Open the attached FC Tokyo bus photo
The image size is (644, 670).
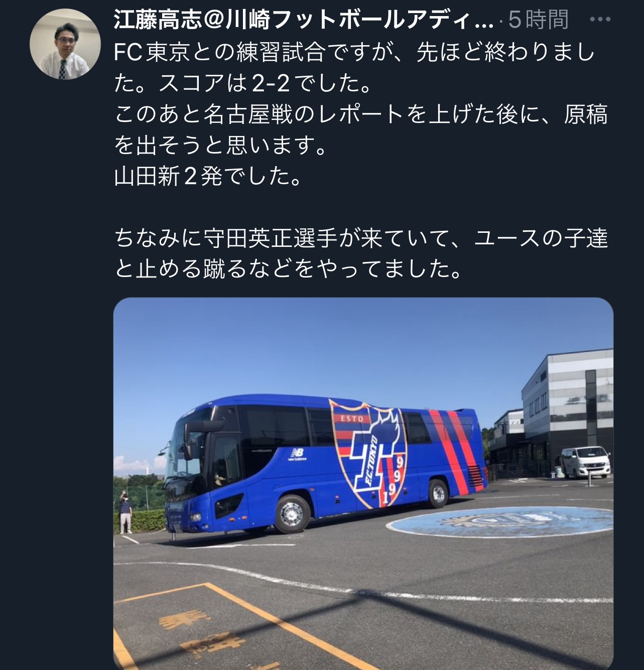[x=363, y=483]
